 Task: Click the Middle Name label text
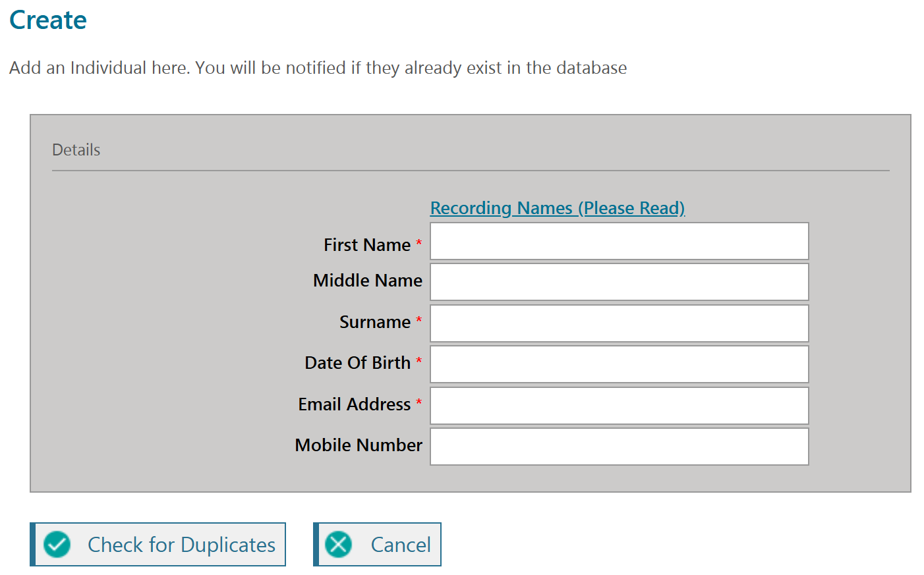coord(367,281)
